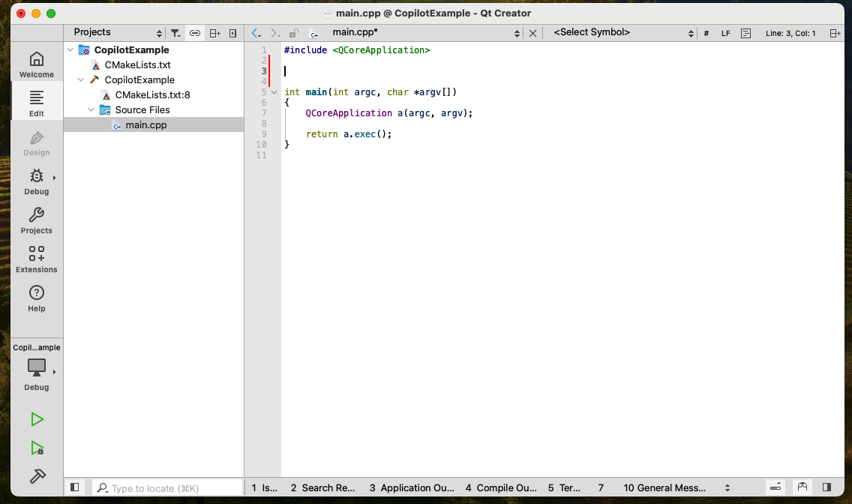Open the Extensions mode
This screenshot has width=852, height=504.
(37, 259)
